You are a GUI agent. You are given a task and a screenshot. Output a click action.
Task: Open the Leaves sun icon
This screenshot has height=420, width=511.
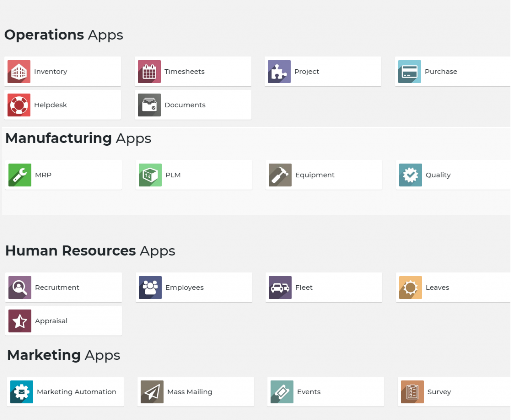(411, 288)
